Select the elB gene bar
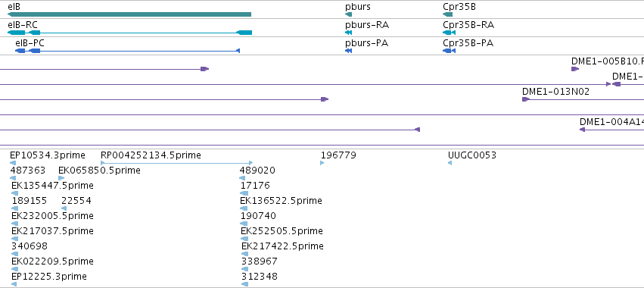 click(x=129, y=14)
